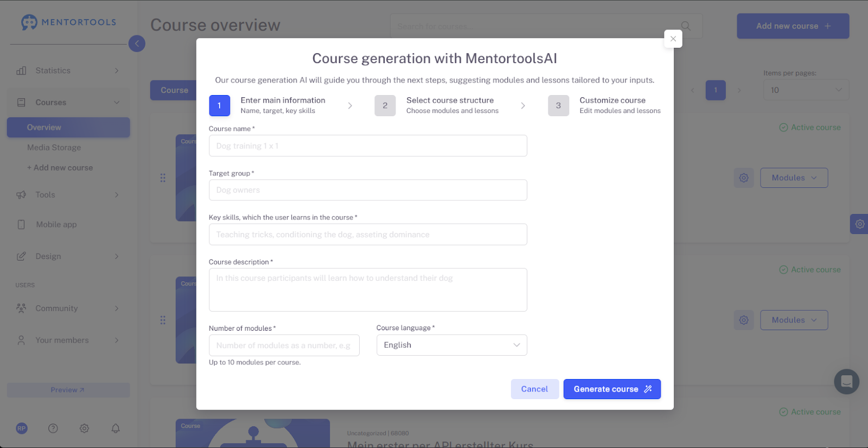Open the Mobile app menu item
Screen dimensions: 868x448
point(56,225)
